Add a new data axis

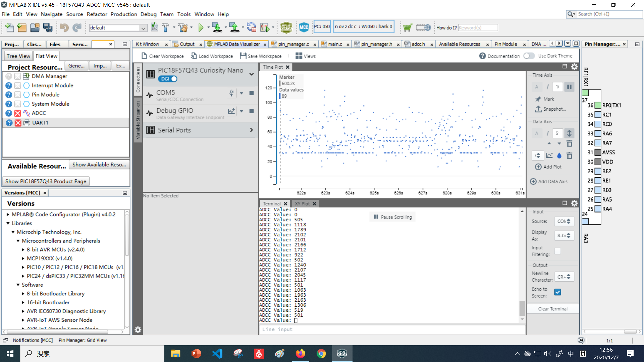(549, 181)
